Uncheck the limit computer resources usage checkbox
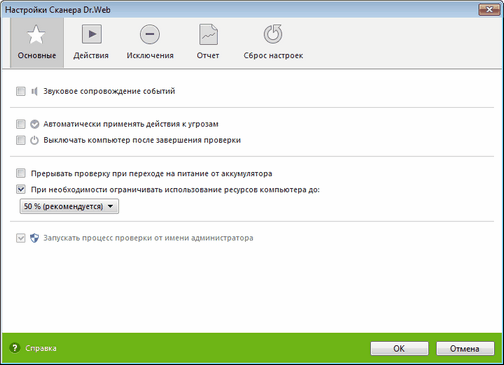 [21, 190]
